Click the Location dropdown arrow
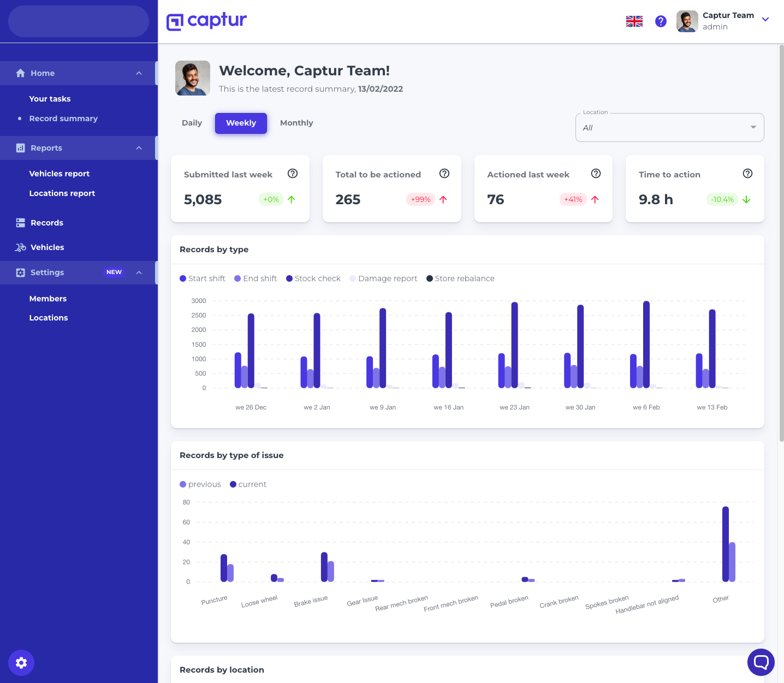The width and height of the screenshot is (784, 683). [x=753, y=127]
